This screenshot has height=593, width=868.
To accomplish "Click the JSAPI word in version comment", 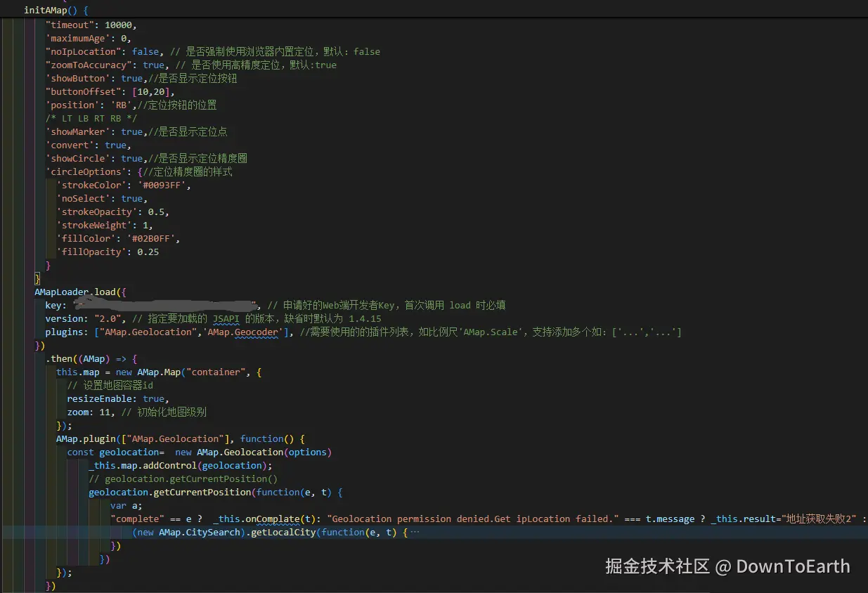I will [226, 318].
